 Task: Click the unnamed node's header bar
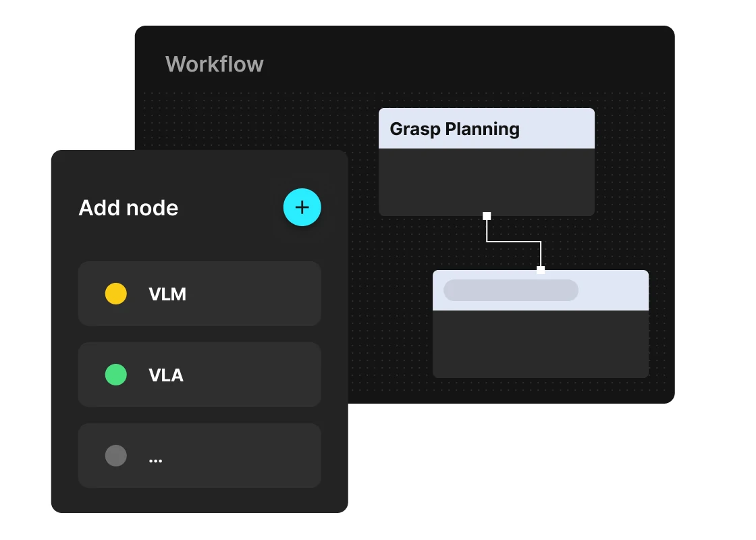tap(614, 290)
